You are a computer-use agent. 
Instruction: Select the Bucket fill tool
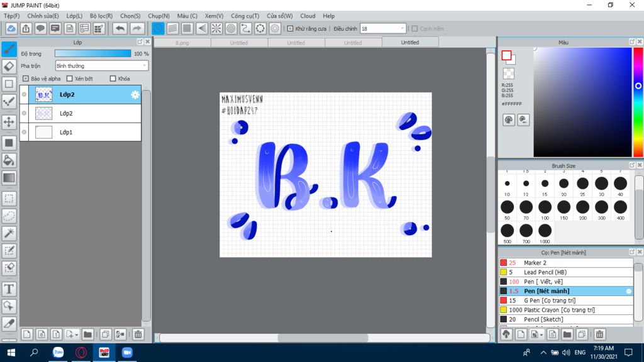click(x=9, y=160)
